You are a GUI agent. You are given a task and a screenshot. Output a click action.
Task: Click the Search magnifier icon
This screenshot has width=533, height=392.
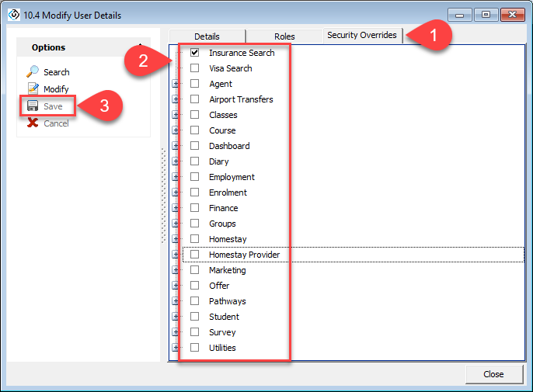point(33,72)
